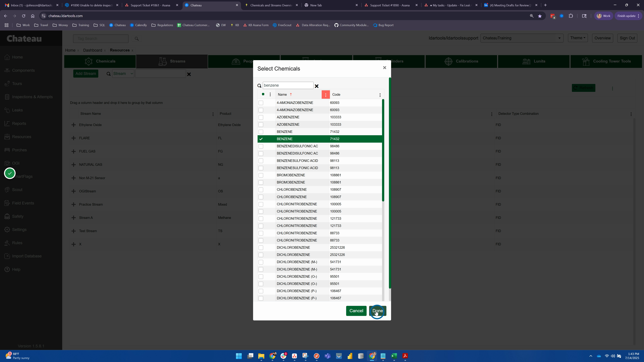
Task: Click the Add Stream button
Action: tap(86, 74)
